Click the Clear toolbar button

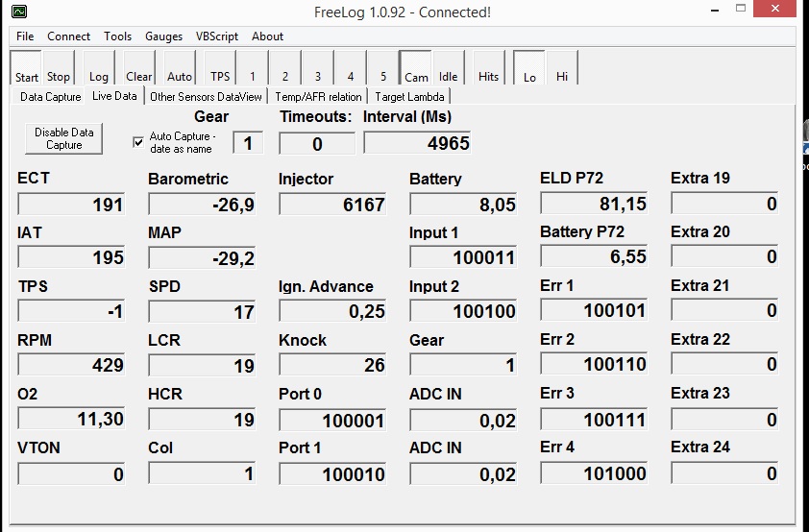click(x=138, y=67)
